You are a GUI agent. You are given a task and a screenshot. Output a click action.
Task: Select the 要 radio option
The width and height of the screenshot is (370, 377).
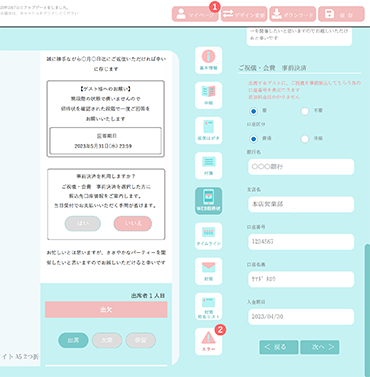tap(254, 111)
